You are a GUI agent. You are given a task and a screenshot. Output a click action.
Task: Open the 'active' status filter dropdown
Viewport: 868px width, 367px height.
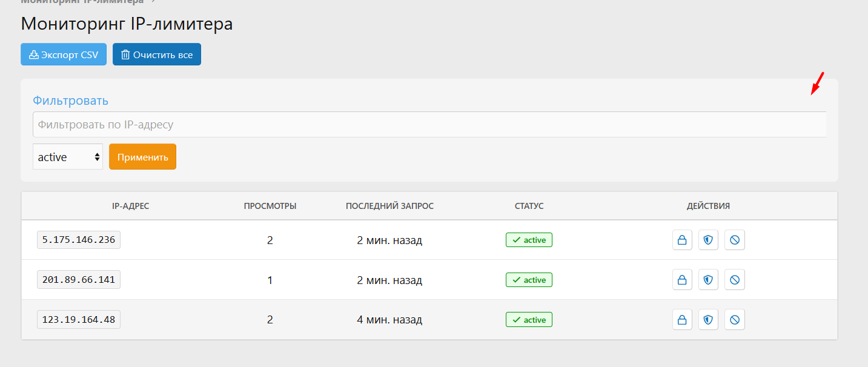(x=68, y=157)
